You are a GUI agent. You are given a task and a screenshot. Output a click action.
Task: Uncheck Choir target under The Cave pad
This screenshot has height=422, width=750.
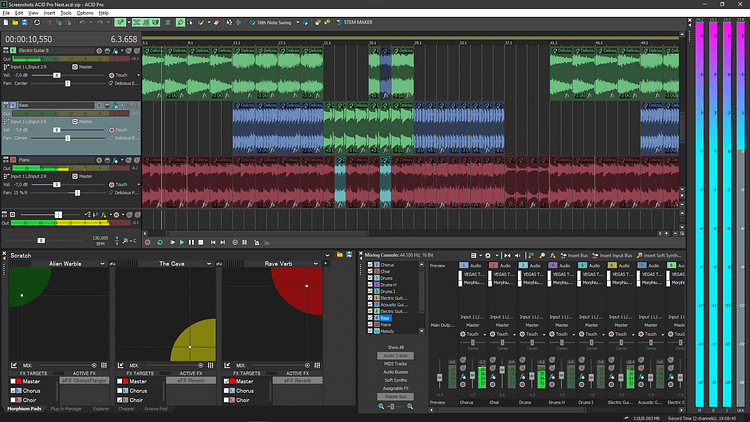pos(120,400)
